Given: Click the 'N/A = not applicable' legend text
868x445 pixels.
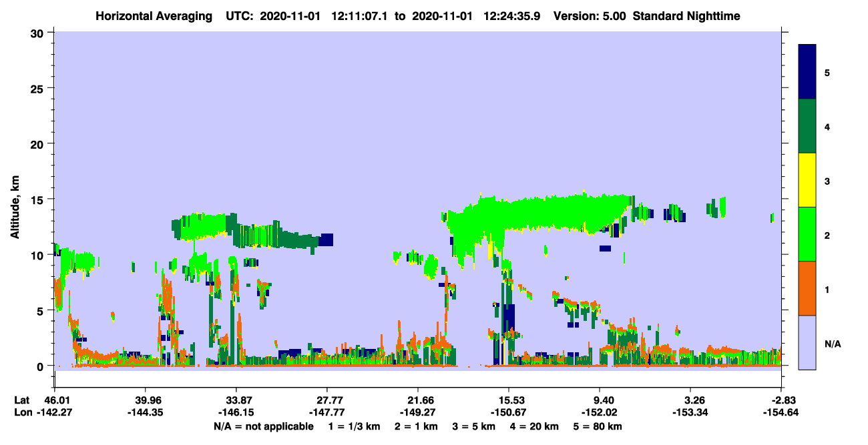Looking at the screenshot, I should (263, 426).
